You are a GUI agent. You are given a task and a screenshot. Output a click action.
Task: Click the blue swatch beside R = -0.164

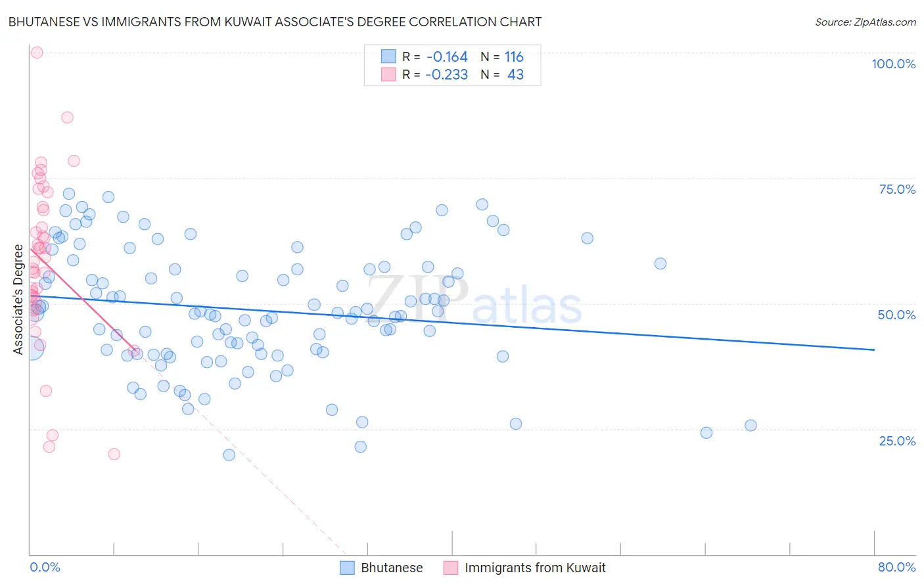pos(388,56)
